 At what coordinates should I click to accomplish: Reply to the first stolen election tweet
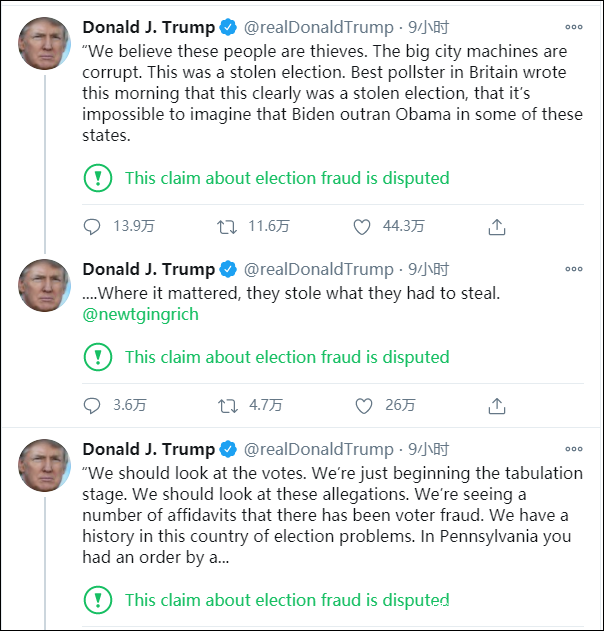click(92, 227)
